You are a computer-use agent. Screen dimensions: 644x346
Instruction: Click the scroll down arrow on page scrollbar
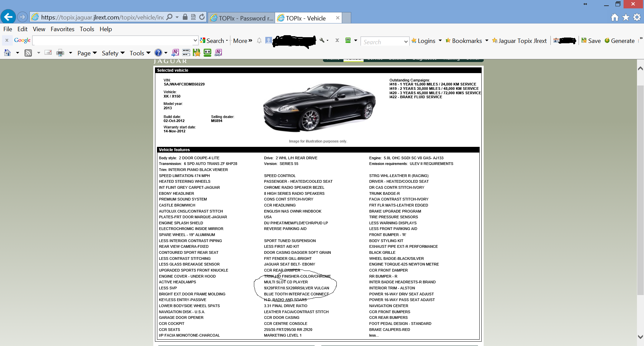640,337
